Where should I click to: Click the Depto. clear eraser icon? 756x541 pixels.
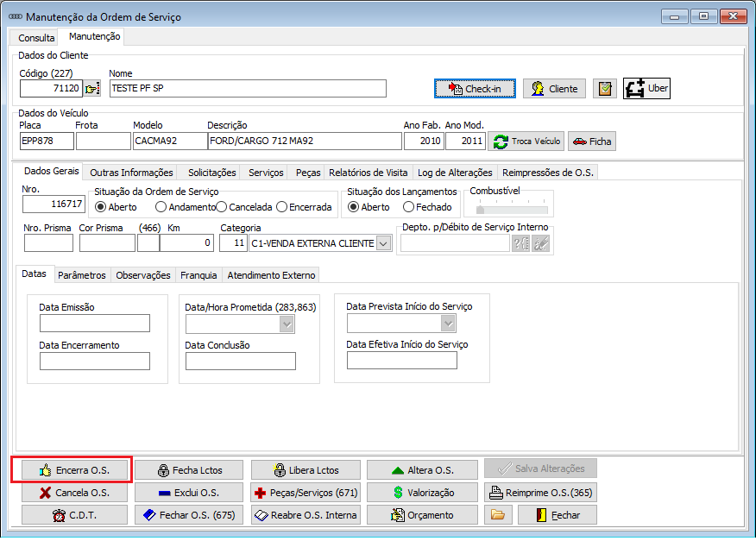(541, 243)
